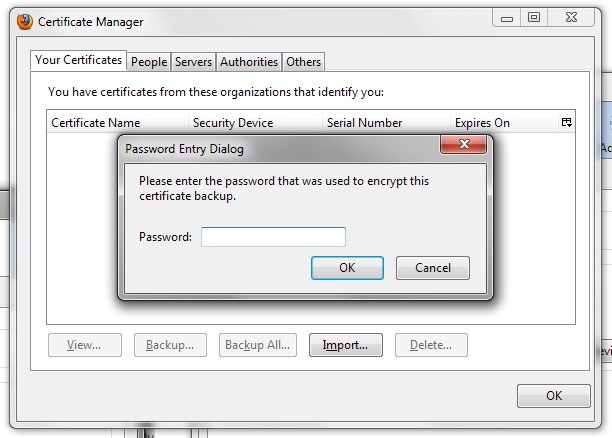612x438 pixels.
Task: Switch to the People tab
Action: [x=149, y=62]
